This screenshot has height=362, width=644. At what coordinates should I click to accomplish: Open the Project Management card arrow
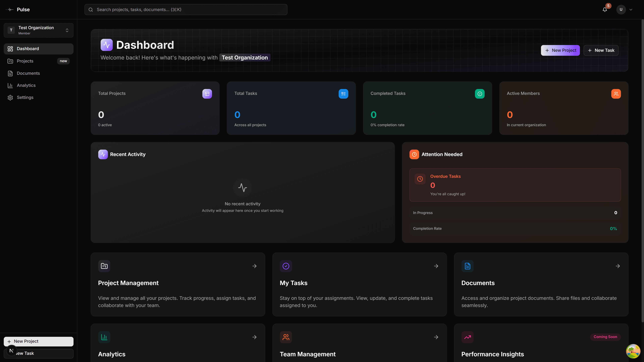tap(254, 266)
